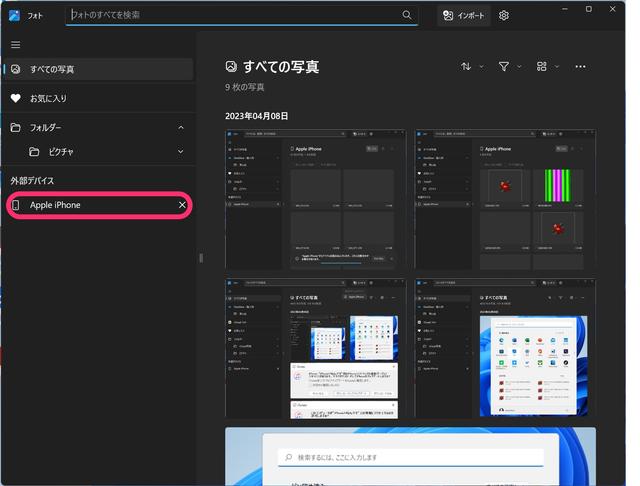Open the three-dot more options menu
Screen dimensions: 640x486
pyautogui.click(x=580, y=66)
